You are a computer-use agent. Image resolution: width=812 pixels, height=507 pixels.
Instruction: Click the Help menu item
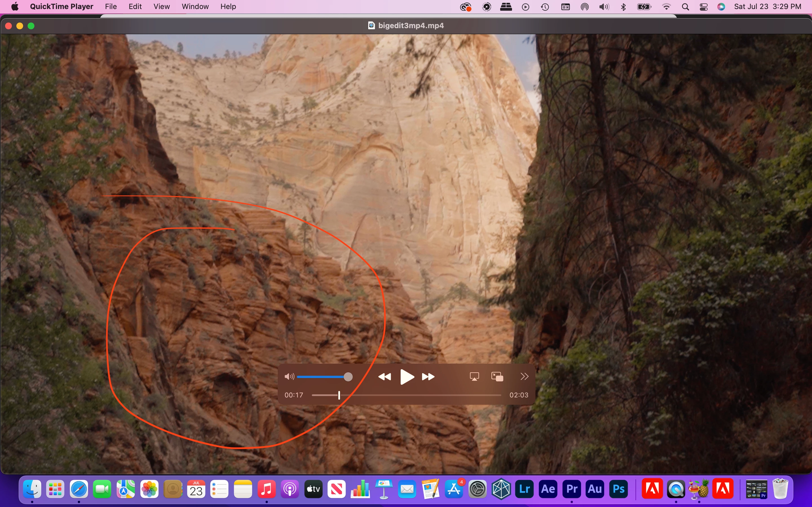(x=228, y=7)
